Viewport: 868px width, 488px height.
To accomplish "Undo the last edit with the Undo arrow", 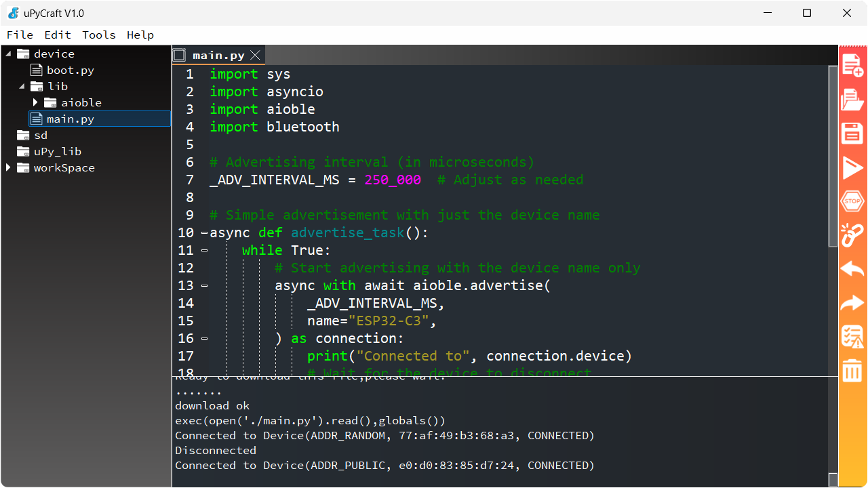I will [852, 269].
